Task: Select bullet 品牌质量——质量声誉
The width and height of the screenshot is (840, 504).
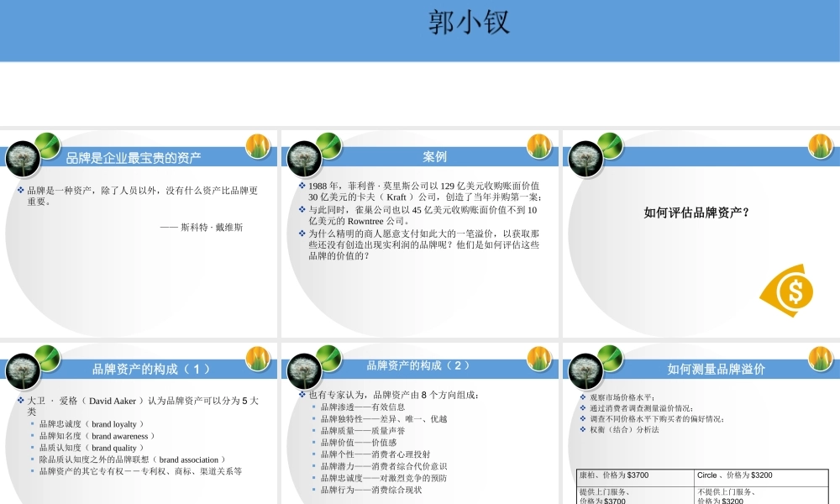Action: 363,431
